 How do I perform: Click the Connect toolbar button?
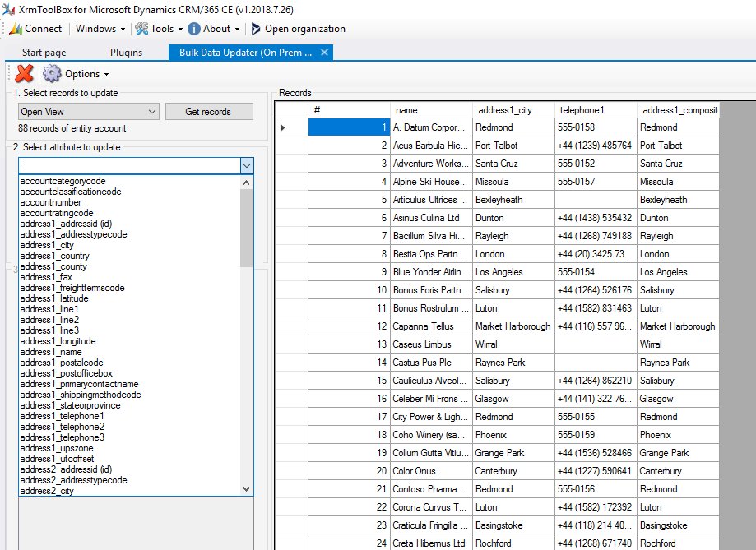click(35, 29)
